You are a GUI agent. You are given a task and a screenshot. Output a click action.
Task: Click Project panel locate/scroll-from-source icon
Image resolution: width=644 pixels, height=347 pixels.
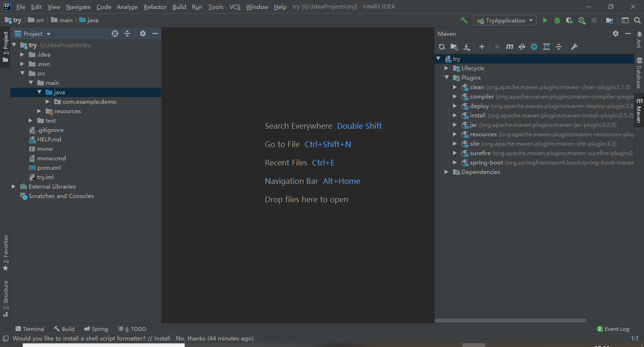[115, 33]
